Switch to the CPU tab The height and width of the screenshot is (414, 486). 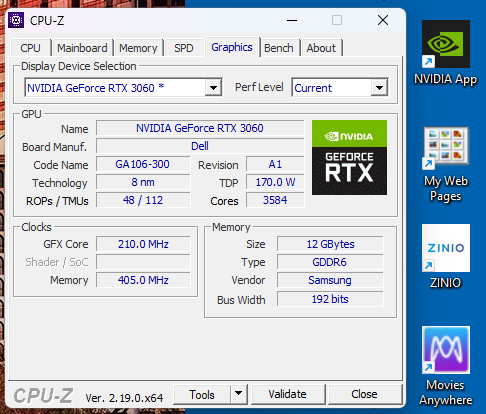pos(30,48)
